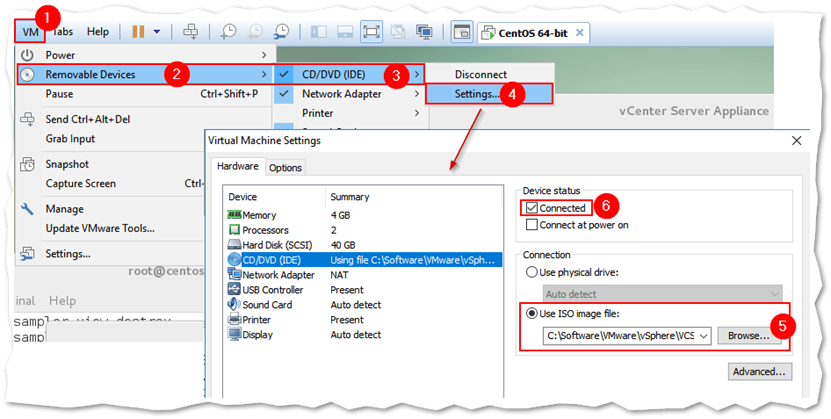Image resolution: width=831 pixels, height=419 pixels.
Task: Select the Use physical drive radio button
Action: click(x=531, y=272)
